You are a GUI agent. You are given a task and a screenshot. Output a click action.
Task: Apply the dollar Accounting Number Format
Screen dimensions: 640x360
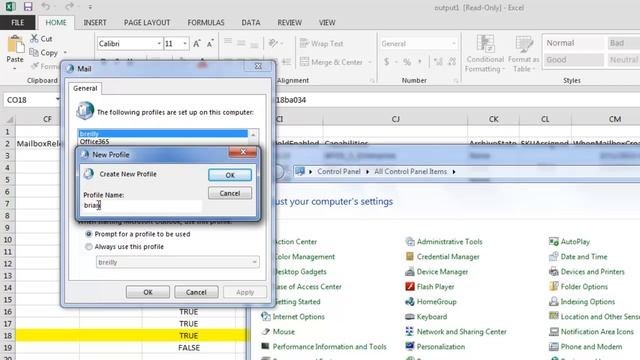(x=387, y=62)
